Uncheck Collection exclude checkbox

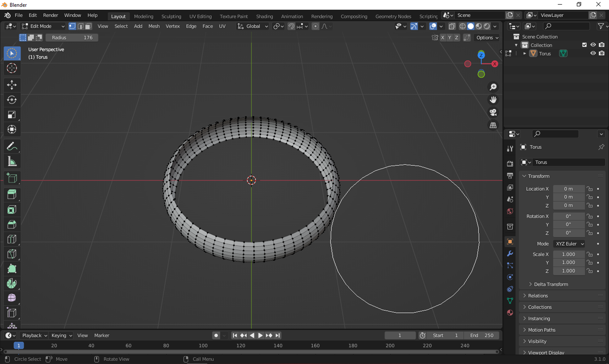pyautogui.click(x=584, y=45)
